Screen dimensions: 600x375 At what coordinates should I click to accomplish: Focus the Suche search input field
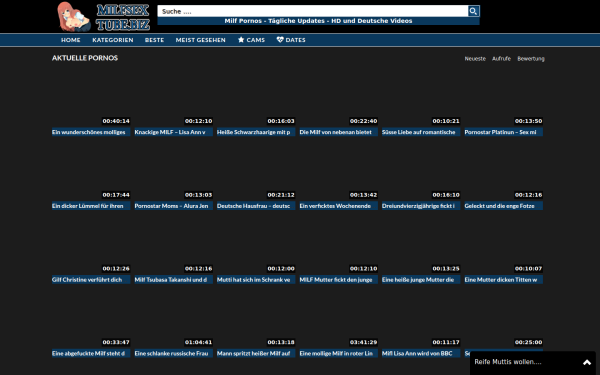[313, 11]
